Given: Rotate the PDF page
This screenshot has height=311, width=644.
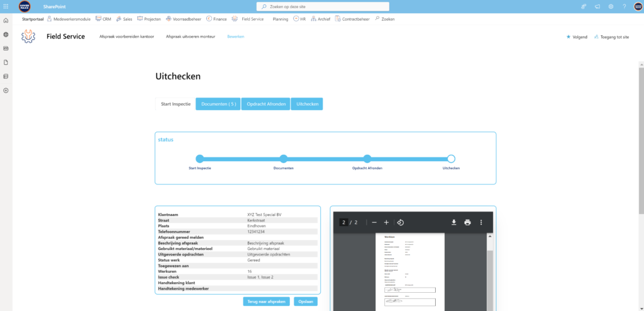Looking at the screenshot, I should [x=401, y=222].
